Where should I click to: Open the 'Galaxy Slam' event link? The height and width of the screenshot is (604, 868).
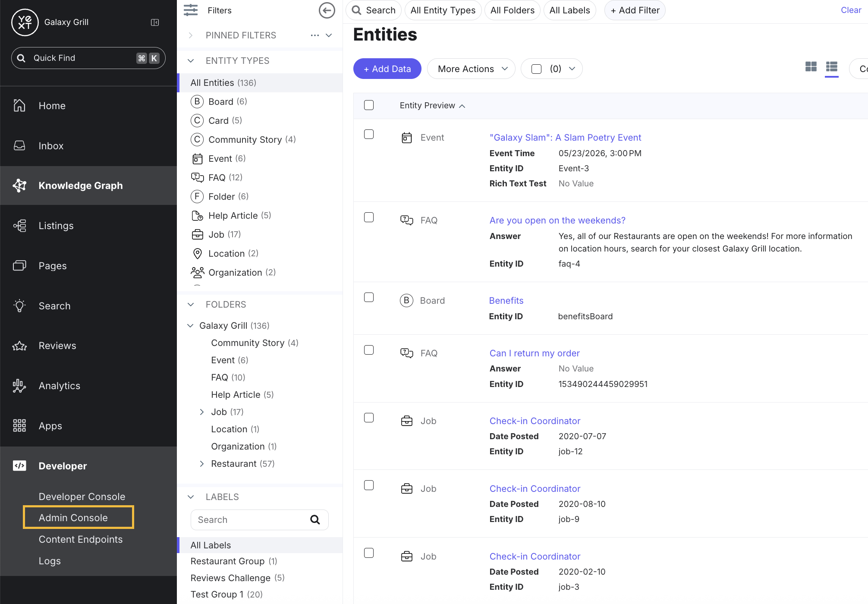[x=565, y=138]
